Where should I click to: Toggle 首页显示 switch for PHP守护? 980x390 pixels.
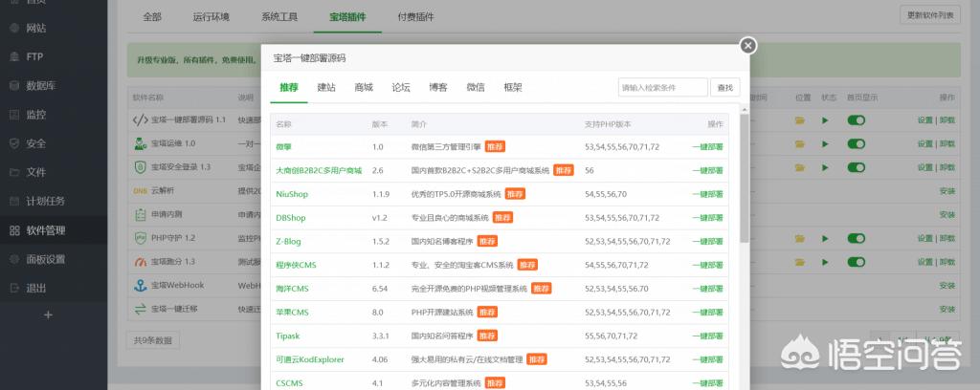[x=857, y=239]
